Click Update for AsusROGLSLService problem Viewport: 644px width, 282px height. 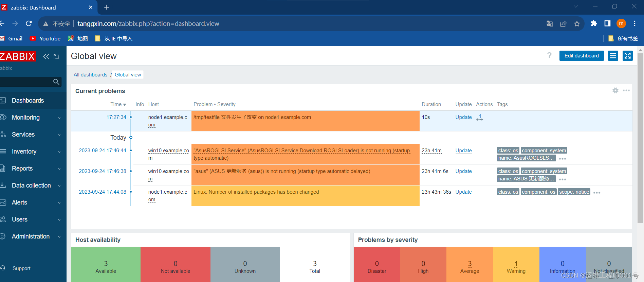(463, 151)
